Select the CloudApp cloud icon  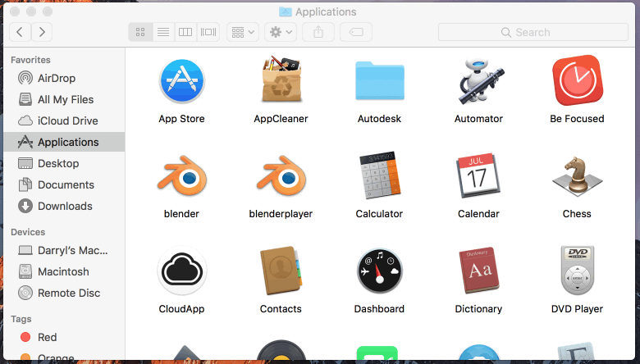tap(181, 271)
